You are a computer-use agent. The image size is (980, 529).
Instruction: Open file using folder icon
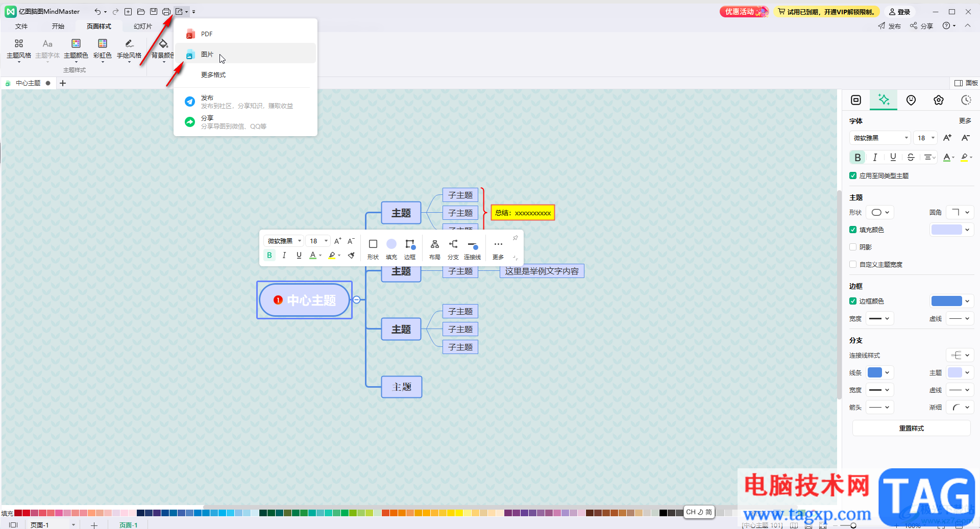coord(141,12)
